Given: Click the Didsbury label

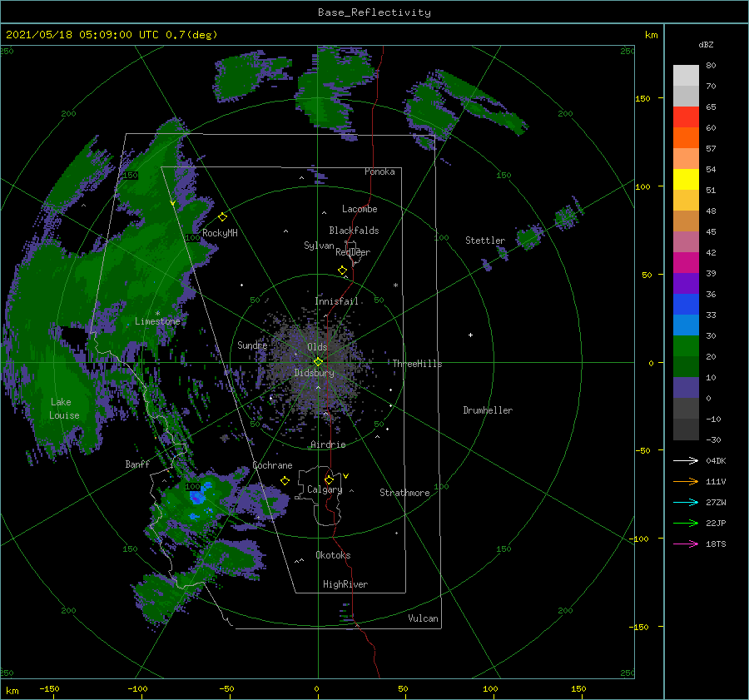Looking at the screenshot, I should point(315,373).
